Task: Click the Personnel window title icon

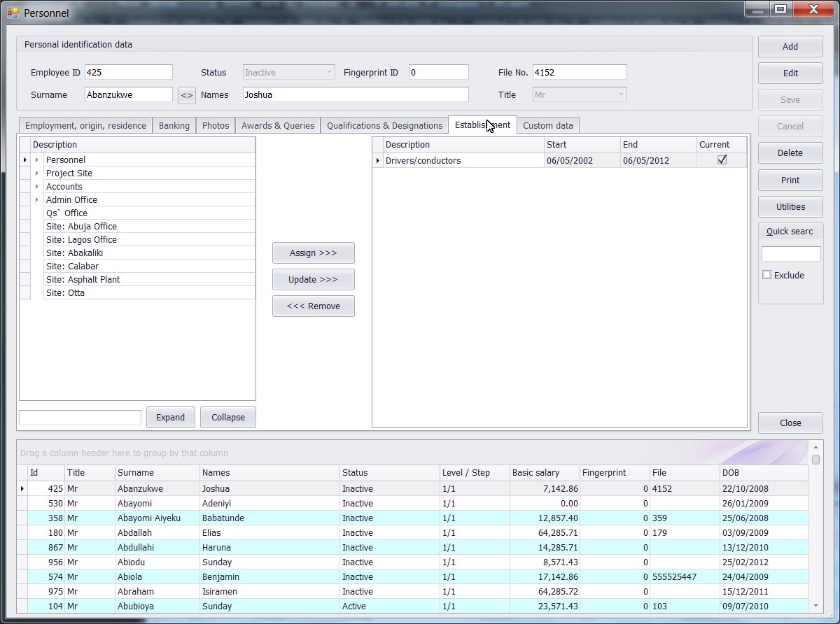Action: (13, 13)
